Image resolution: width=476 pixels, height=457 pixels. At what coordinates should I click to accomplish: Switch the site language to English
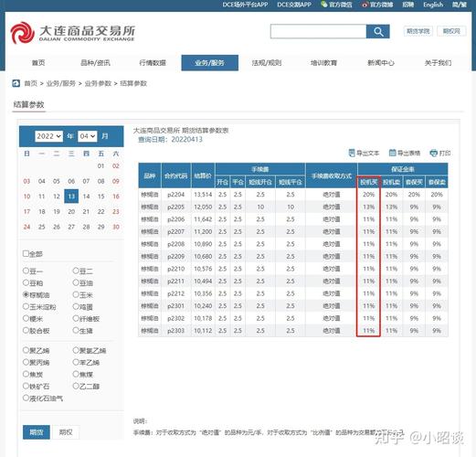pos(433,5)
